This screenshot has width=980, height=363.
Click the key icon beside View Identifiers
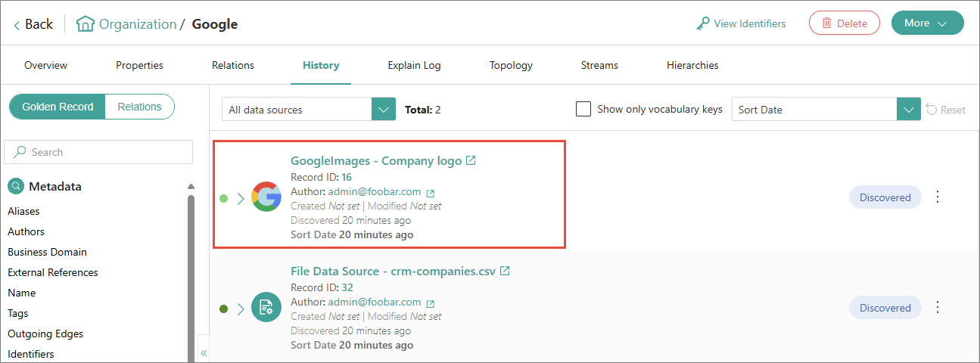pos(703,23)
